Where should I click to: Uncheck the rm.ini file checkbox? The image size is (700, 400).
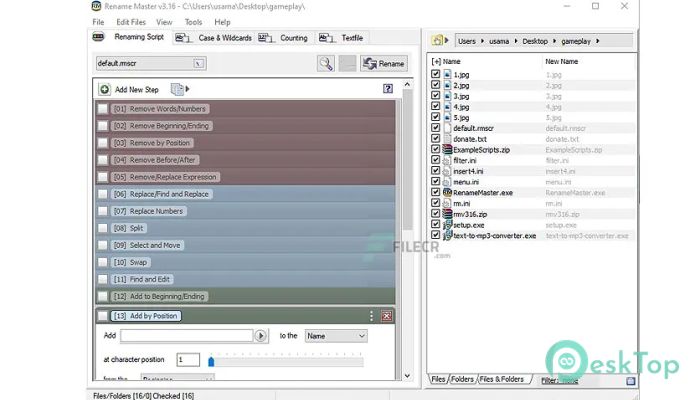point(436,203)
